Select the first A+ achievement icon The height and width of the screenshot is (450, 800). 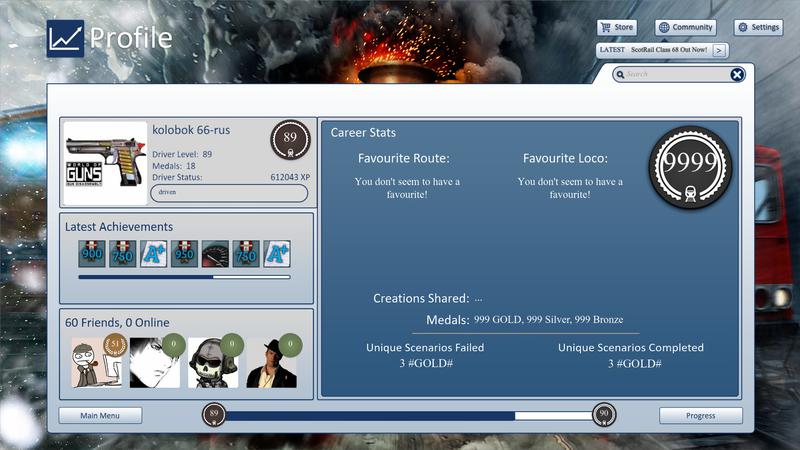pos(154,254)
